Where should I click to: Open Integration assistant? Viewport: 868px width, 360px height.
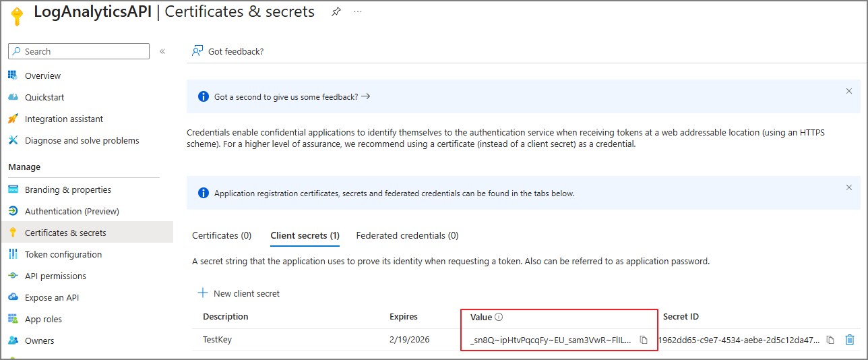pos(64,119)
